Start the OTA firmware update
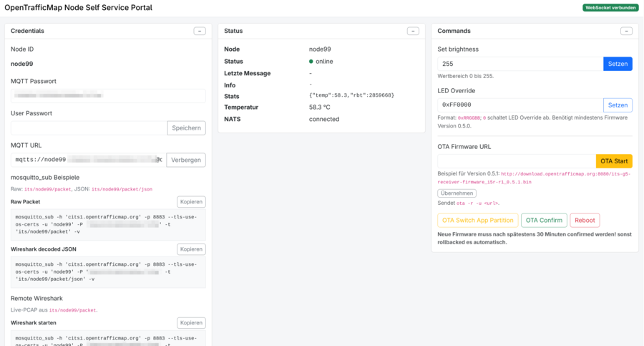 tap(614, 161)
